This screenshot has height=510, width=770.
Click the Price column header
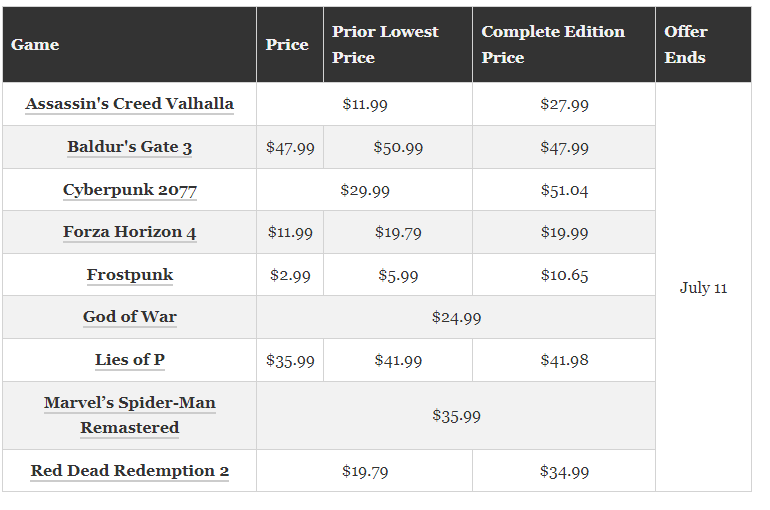coord(287,45)
